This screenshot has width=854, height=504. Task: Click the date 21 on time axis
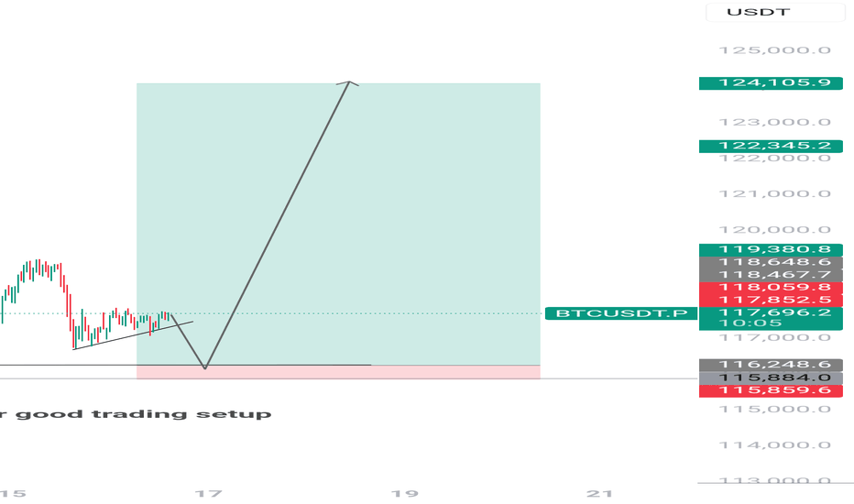pos(599,494)
